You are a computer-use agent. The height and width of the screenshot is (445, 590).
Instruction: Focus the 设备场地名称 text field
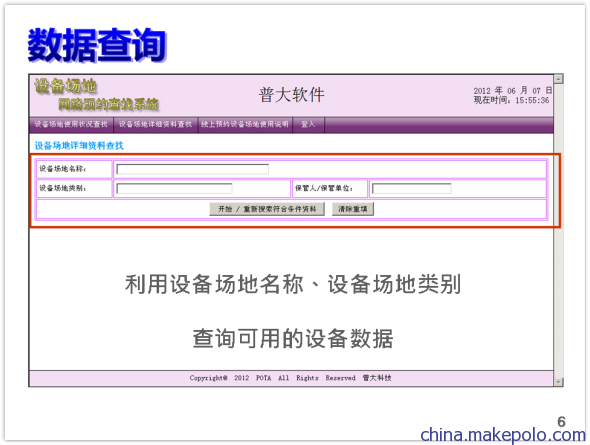193,169
